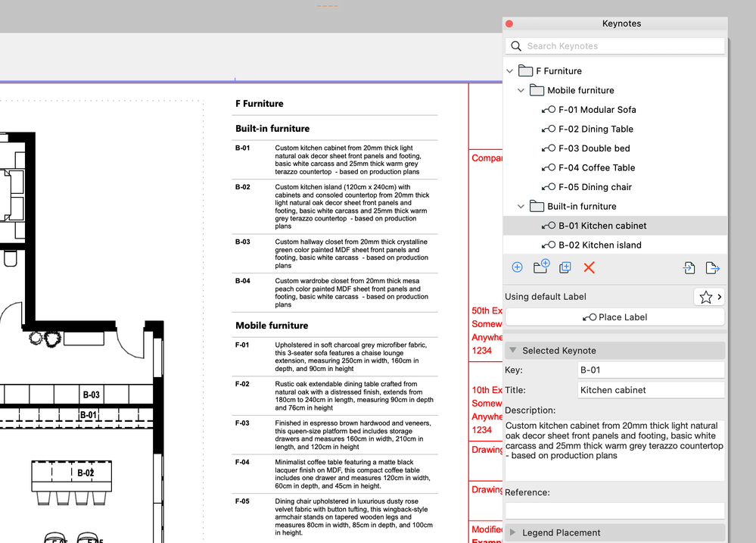Click the Place Label button

[614, 317]
